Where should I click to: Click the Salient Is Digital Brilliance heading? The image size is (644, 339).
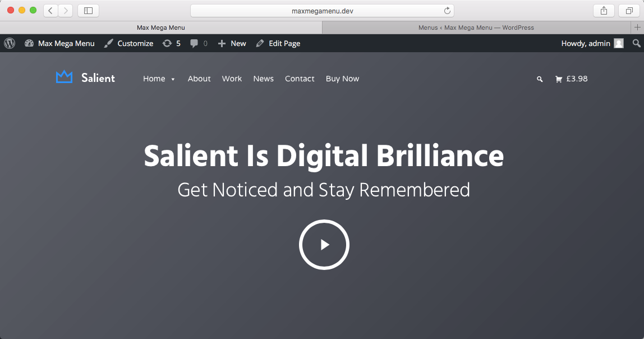[324, 156]
